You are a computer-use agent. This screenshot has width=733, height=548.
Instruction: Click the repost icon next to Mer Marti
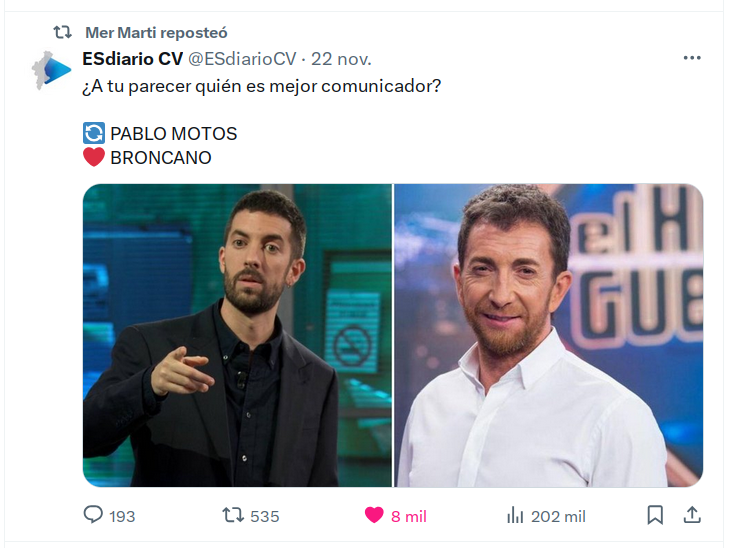tap(62, 32)
